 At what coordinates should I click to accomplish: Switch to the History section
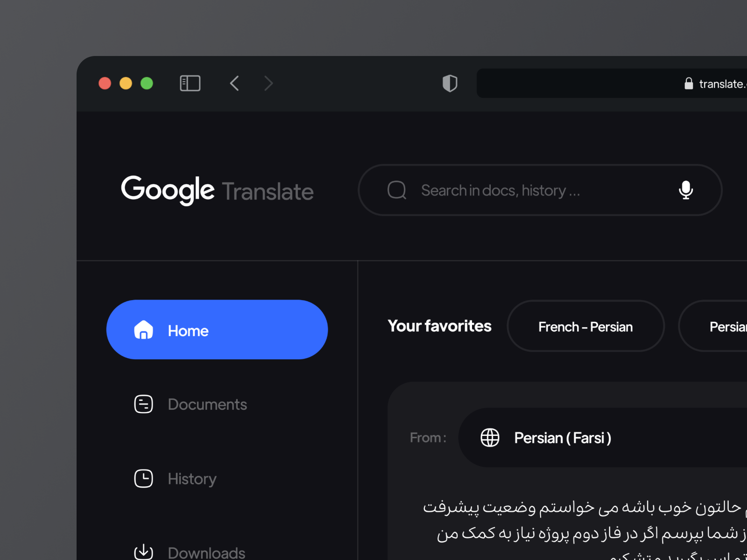pos(191,478)
